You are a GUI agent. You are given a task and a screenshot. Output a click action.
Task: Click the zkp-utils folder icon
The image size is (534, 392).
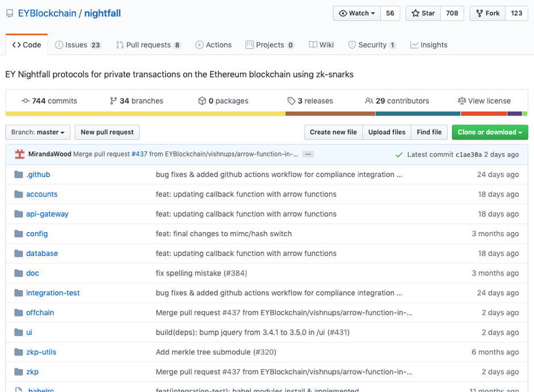[18, 353]
